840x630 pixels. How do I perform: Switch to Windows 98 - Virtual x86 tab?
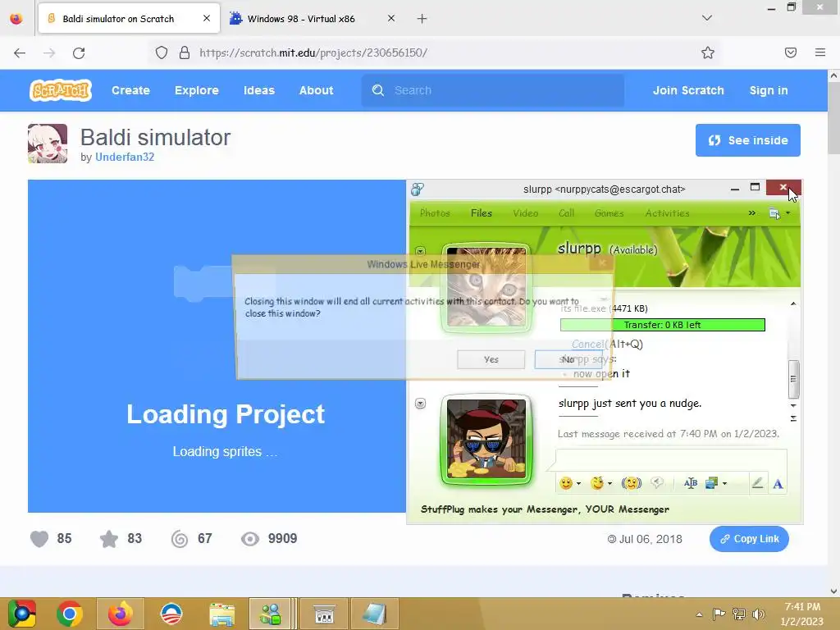click(x=313, y=19)
